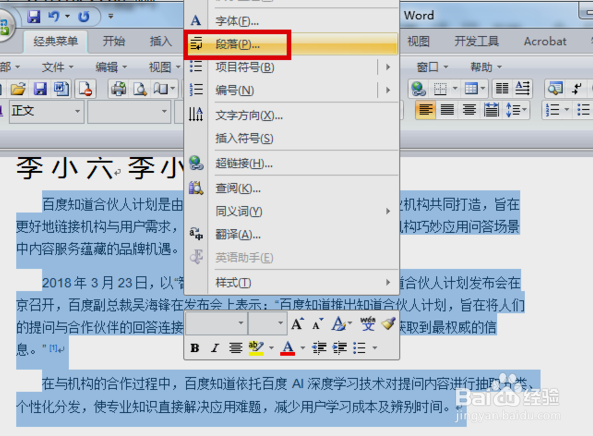Image resolution: width=593 pixels, height=436 pixels.
Task: Toggle Bold in mini toolbar
Action: 195,348
